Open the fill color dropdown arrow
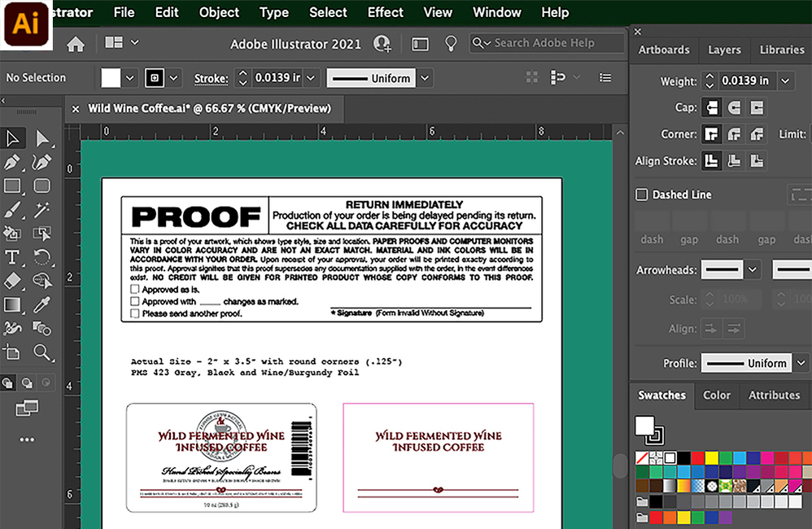Image resolution: width=812 pixels, height=529 pixels. [130, 78]
